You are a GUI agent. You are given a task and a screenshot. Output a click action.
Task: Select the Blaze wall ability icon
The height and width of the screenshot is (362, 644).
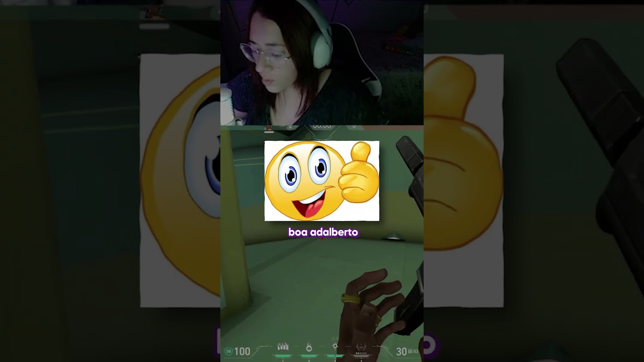point(283,347)
